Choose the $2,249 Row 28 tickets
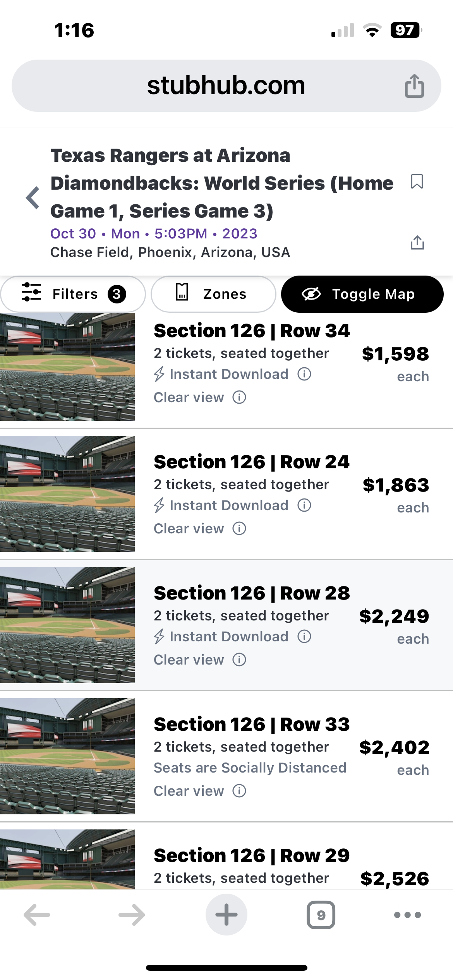This screenshot has width=453, height=980. click(x=394, y=617)
